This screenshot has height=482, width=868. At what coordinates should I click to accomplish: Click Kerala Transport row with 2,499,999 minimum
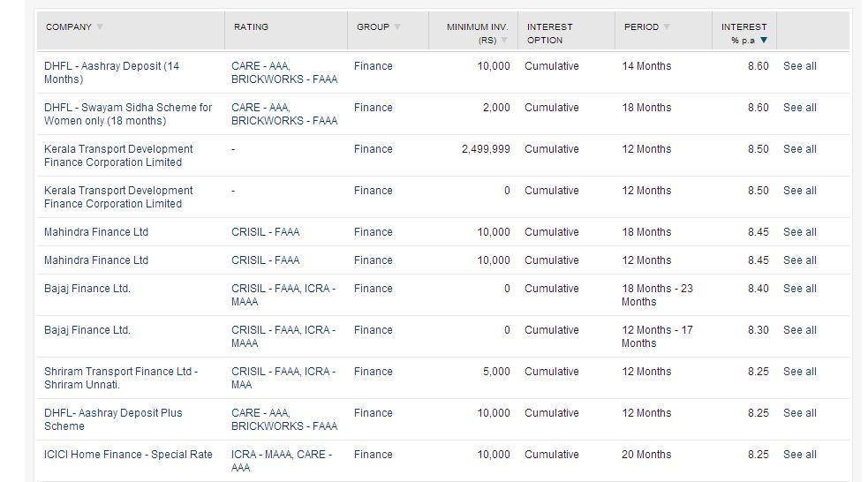443,155
